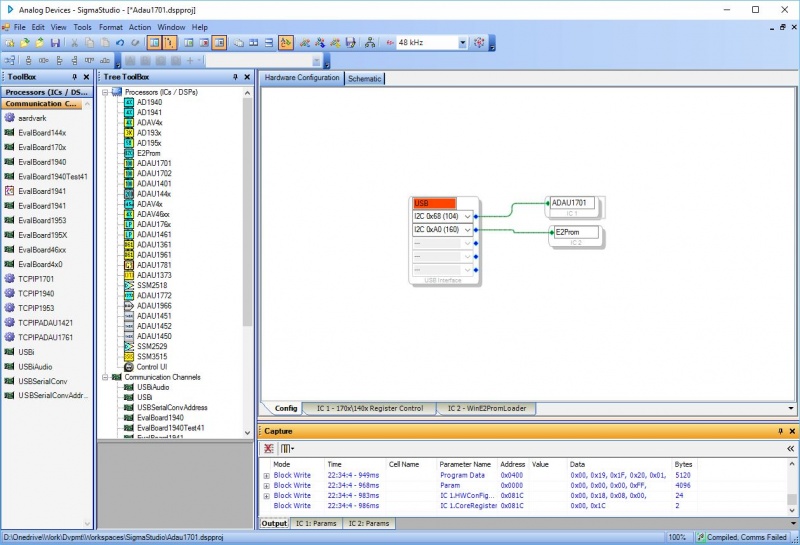Click the Clear capture output icon

pyautogui.click(x=268, y=449)
